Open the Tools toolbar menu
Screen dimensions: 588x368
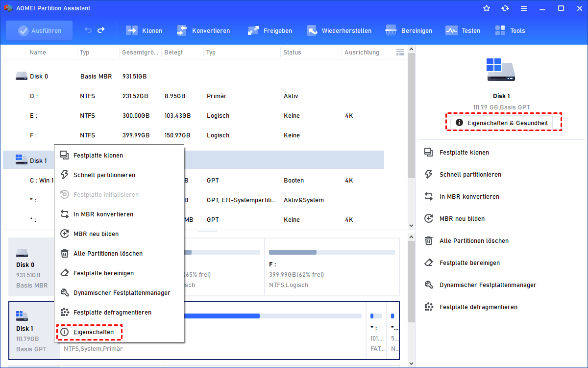pos(510,30)
